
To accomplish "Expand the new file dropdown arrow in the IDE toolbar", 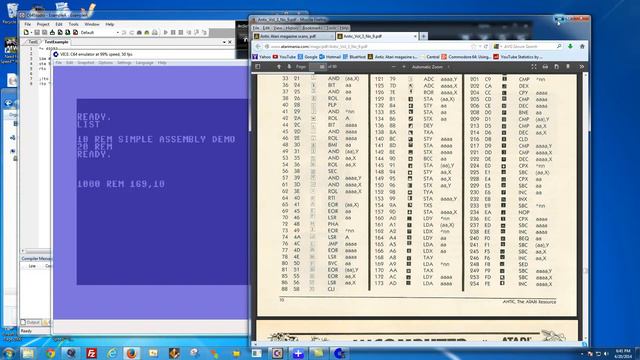I will tap(31, 32).
